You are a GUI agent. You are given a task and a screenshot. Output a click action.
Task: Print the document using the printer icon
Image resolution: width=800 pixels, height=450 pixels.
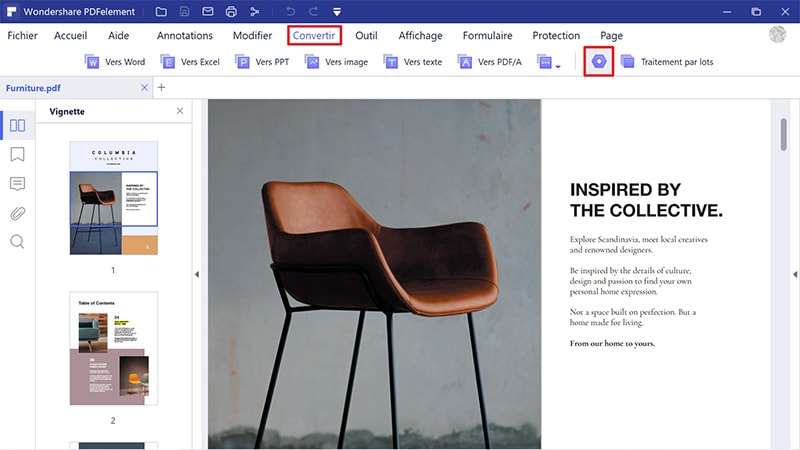(x=231, y=11)
